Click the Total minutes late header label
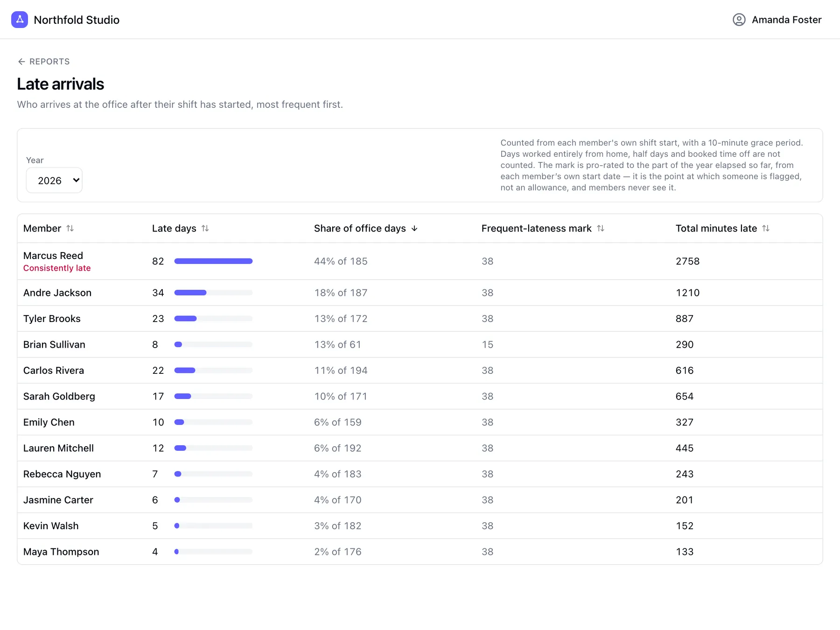The height and width of the screenshot is (630, 840). 716,228
